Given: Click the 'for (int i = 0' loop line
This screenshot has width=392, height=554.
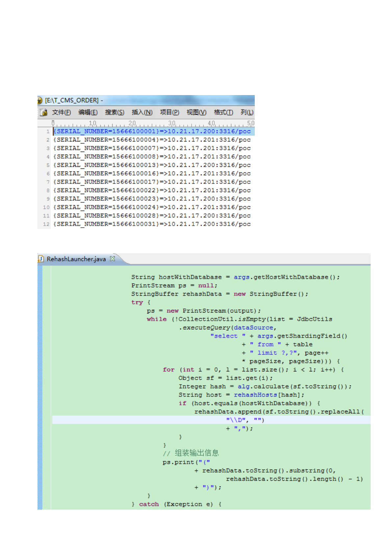Looking at the screenshot, I should pos(253,370).
